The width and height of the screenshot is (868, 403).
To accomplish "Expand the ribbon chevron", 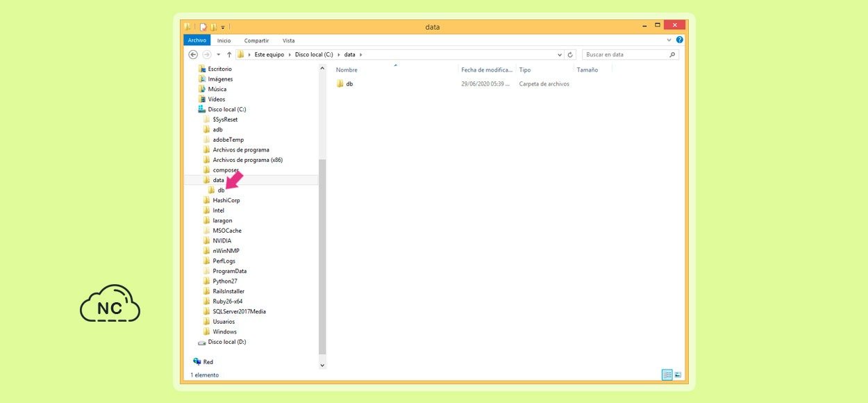I will pyautogui.click(x=669, y=40).
